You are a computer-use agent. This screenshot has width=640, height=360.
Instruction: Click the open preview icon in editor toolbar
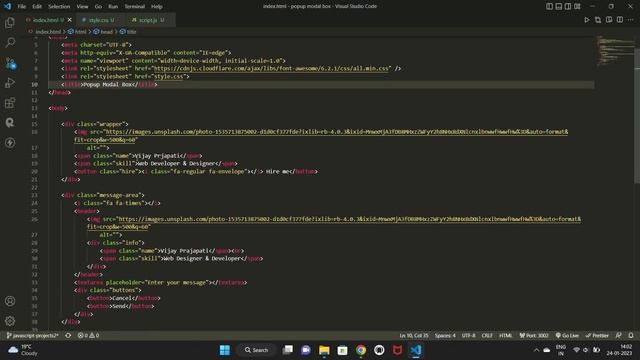click(609, 20)
